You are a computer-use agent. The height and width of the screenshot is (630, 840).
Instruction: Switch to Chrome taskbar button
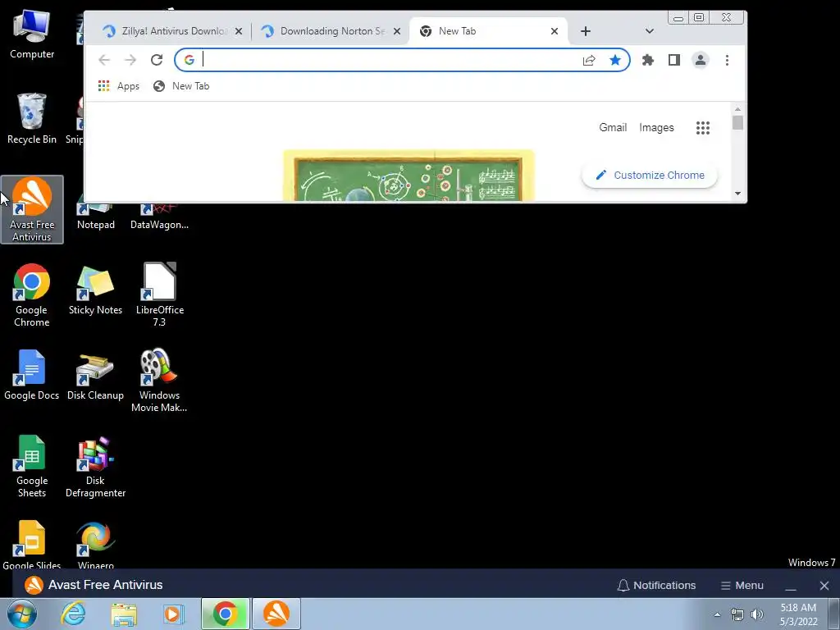pos(226,614)
